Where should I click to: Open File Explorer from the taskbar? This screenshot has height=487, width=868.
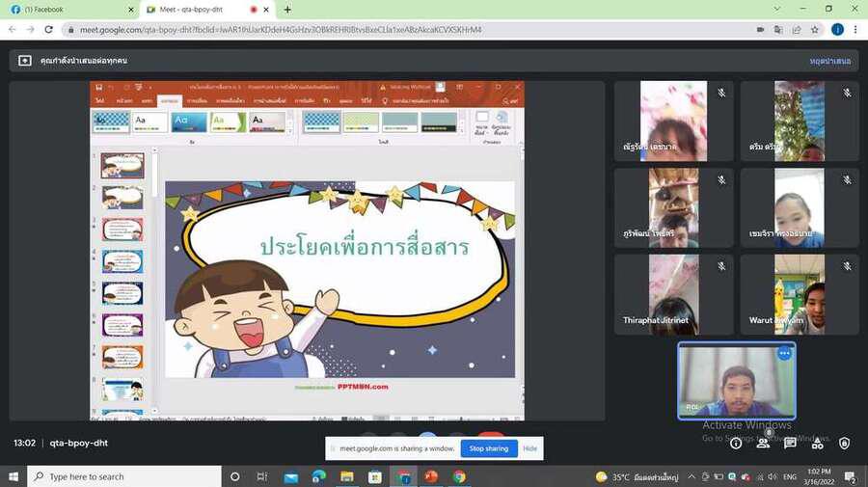[x=346, y=476]
